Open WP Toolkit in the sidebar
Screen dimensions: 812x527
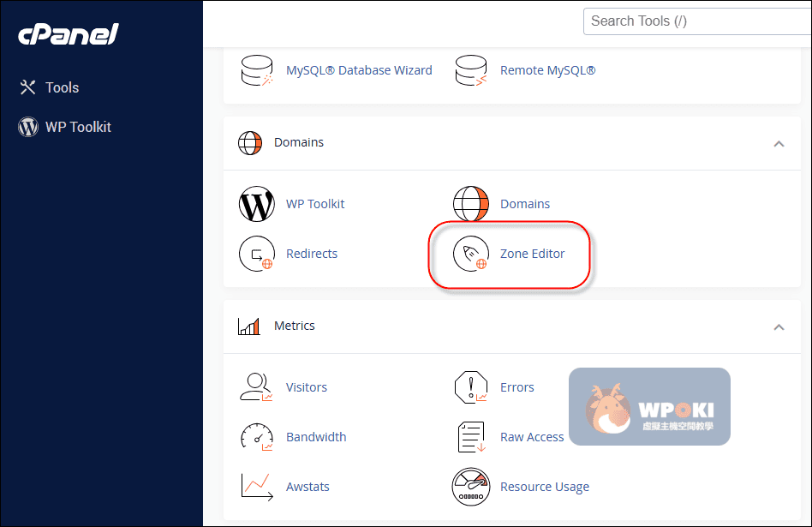78,127
